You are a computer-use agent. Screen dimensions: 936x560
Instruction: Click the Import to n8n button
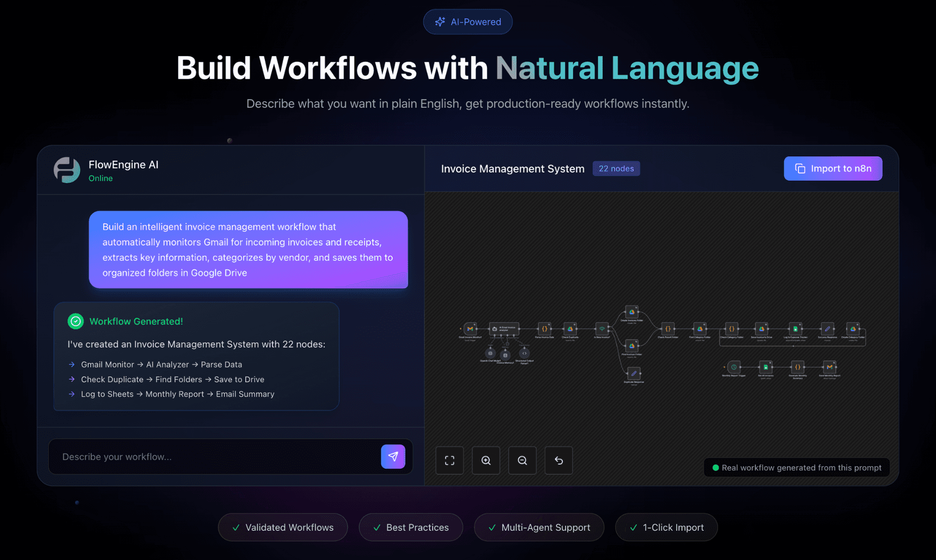833,168
